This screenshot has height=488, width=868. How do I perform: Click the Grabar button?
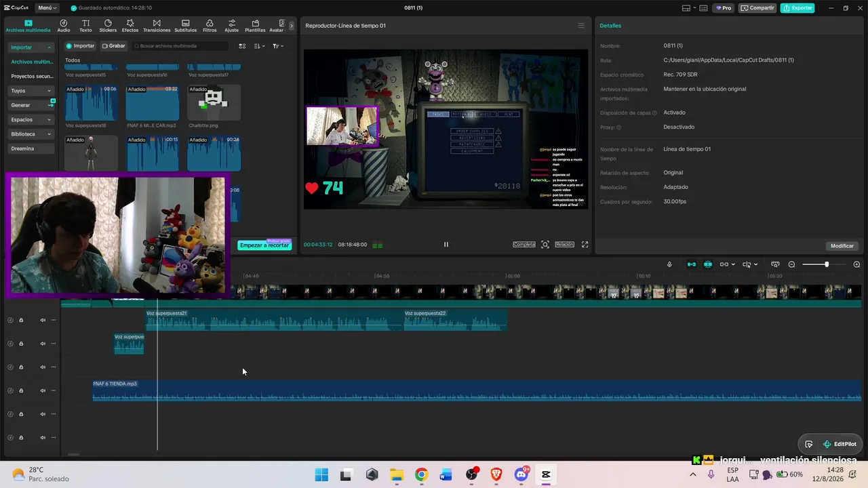pyautogui.click(x=113, y=46)
